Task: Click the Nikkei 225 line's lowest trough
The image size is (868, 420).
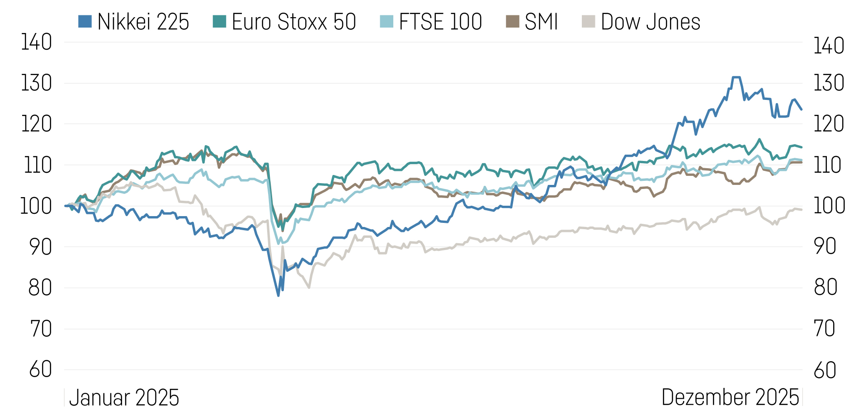Action: coord(278,296)
